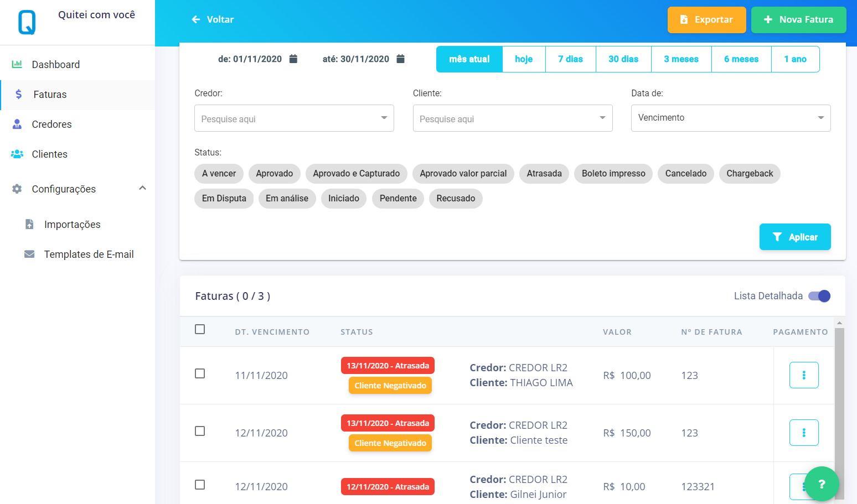857x504 pixels.
Task: Collapse the Configurações menu chevron
Action: pyautogui.click(x=142, y=188)
